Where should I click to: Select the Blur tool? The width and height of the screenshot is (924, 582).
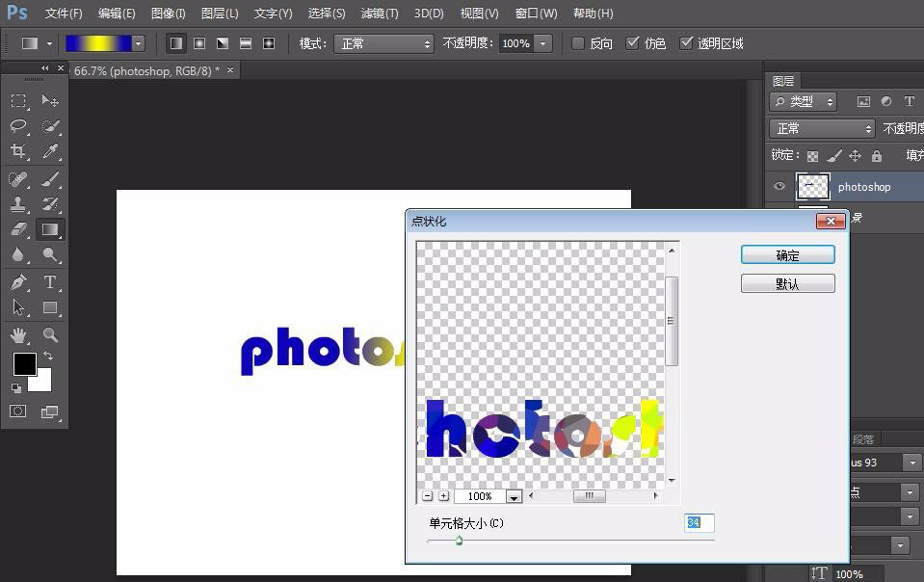tap(18, 254)
